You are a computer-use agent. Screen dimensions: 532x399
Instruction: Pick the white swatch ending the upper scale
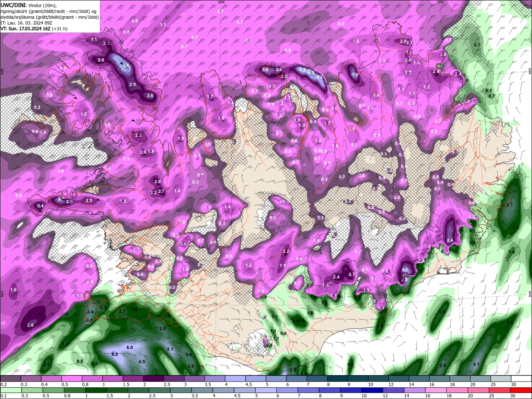tap(522, 379)
